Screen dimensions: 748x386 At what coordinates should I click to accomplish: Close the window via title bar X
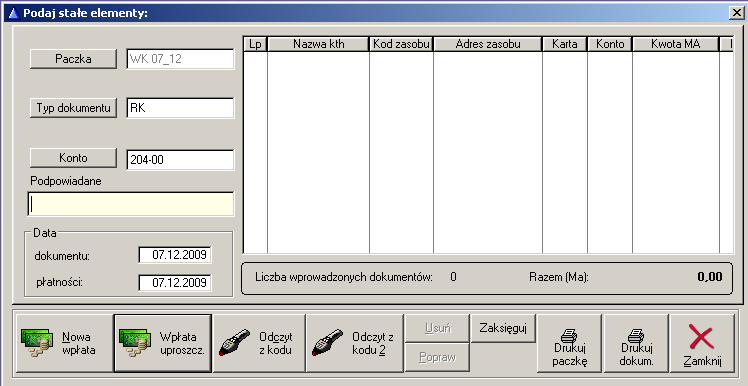point(736,13)
